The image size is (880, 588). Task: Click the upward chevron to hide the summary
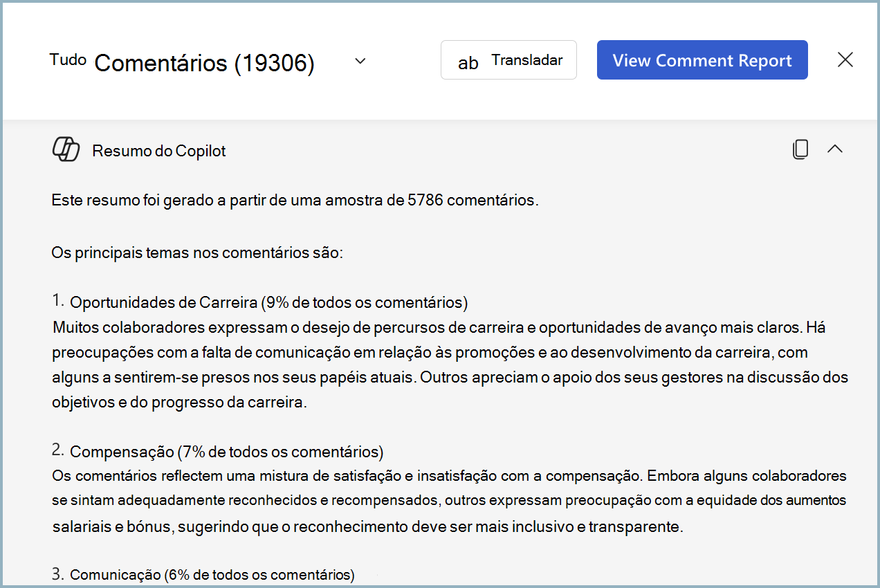point(836,149)
